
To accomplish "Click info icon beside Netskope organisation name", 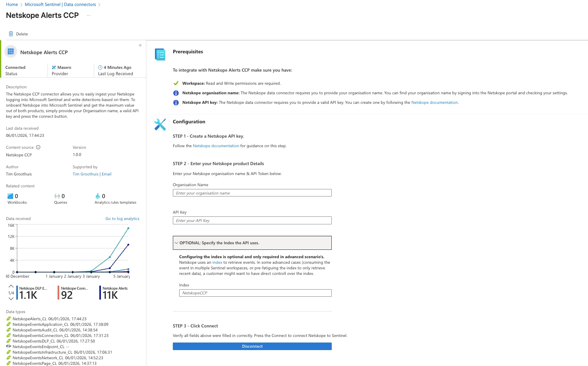I will (176, 93).
